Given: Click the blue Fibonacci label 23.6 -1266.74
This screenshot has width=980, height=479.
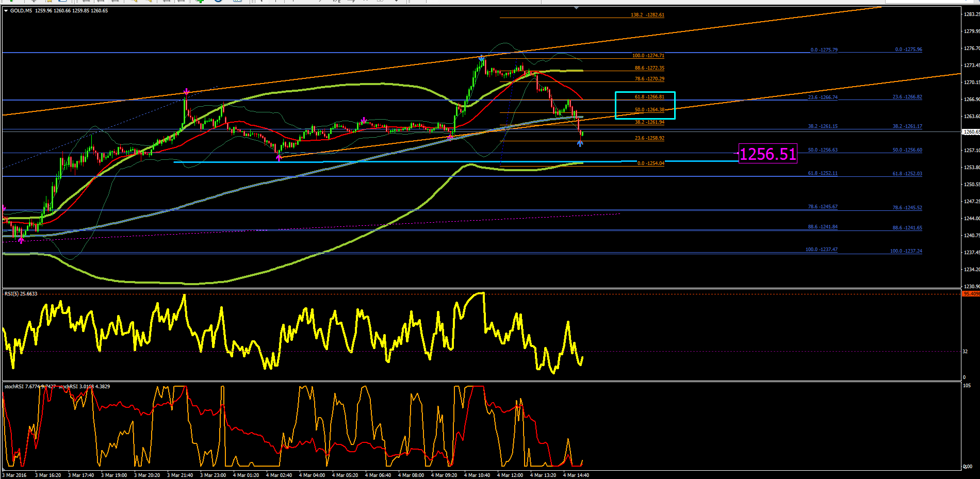Looking at the screenshot, I should [x=823, y=97].
